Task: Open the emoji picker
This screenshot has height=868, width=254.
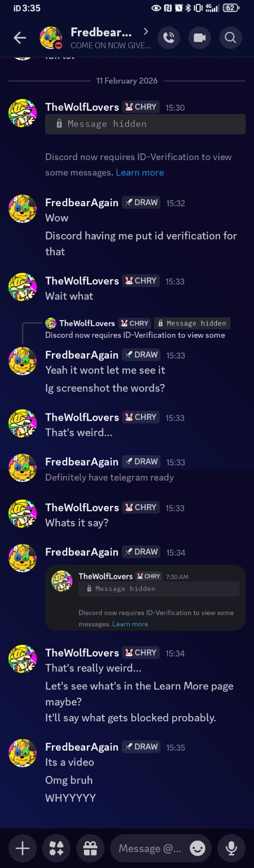Action: pyautogui.click(x=197, y=848)
